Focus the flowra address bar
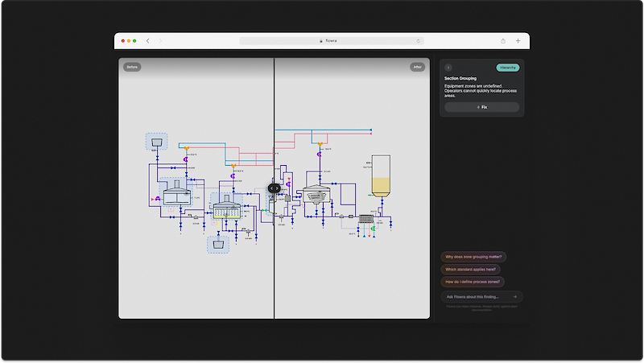The height and width of the screenshot is (363, 644). coord(332,41)
